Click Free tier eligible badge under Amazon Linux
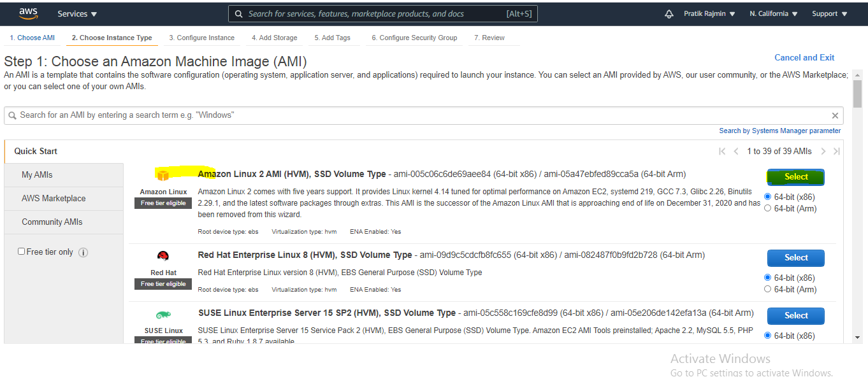The width and height of the screenshot is (868, 377). click(163, 203)
